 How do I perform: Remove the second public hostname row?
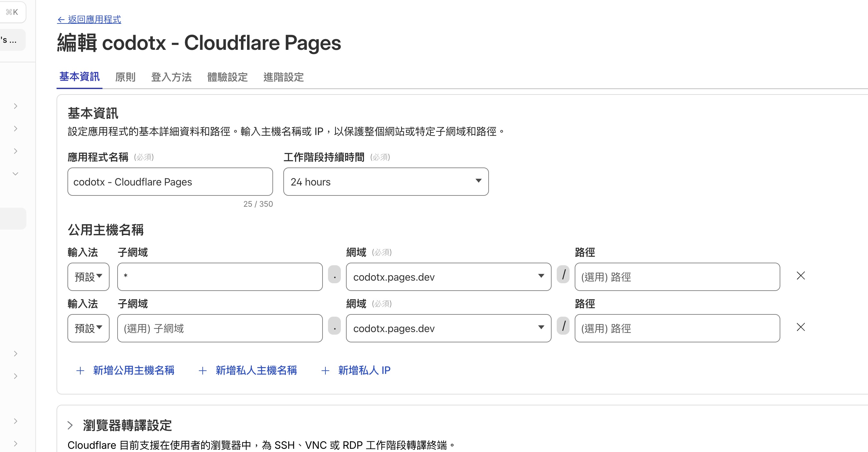click(x=801, y=327)
